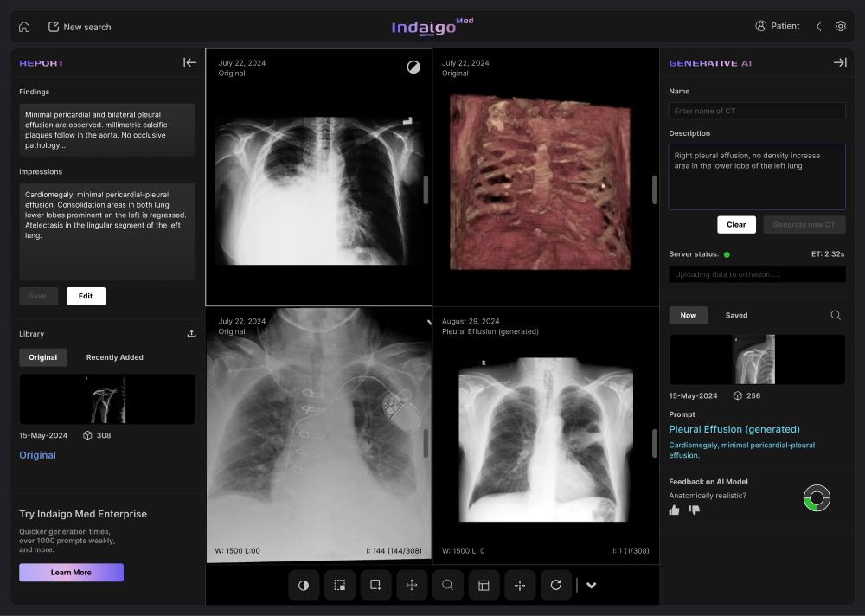Click the Impressions text box
This screenshot has width=865, height=616.
[x=107, y=232]
